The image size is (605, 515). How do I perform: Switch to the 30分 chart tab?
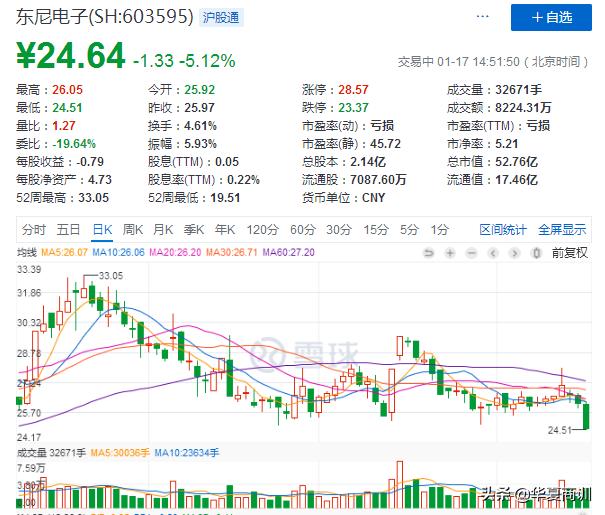(x=339, y=230)
